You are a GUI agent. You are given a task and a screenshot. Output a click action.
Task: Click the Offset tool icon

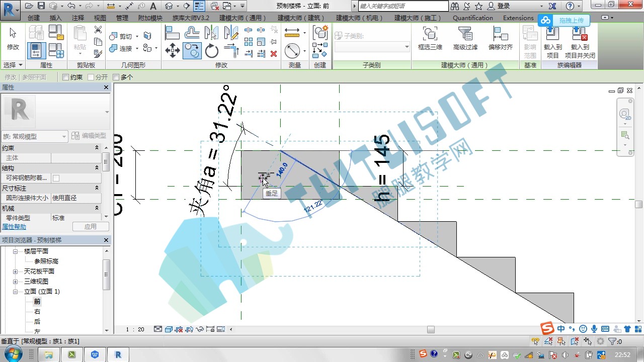point(192,33)
